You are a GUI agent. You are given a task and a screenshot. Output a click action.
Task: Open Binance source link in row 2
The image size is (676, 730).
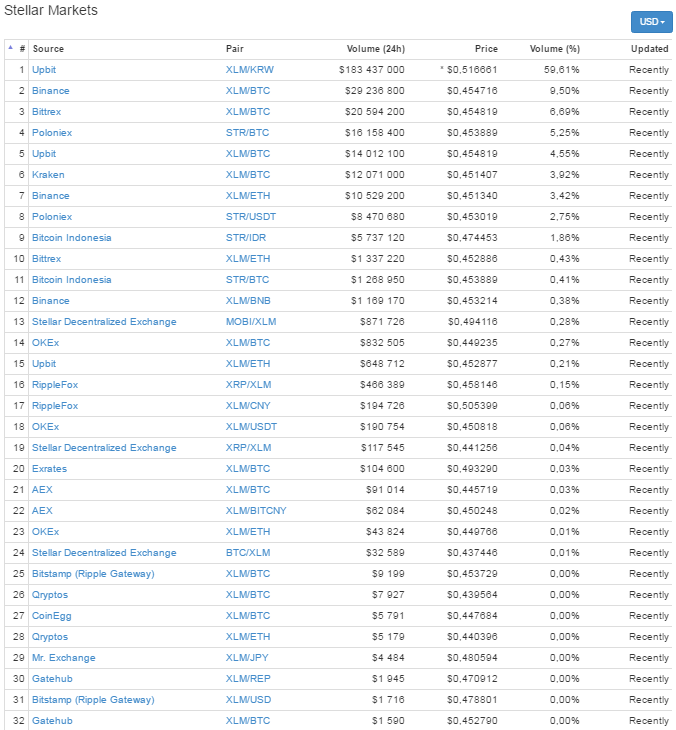click(x=50, y=91)
